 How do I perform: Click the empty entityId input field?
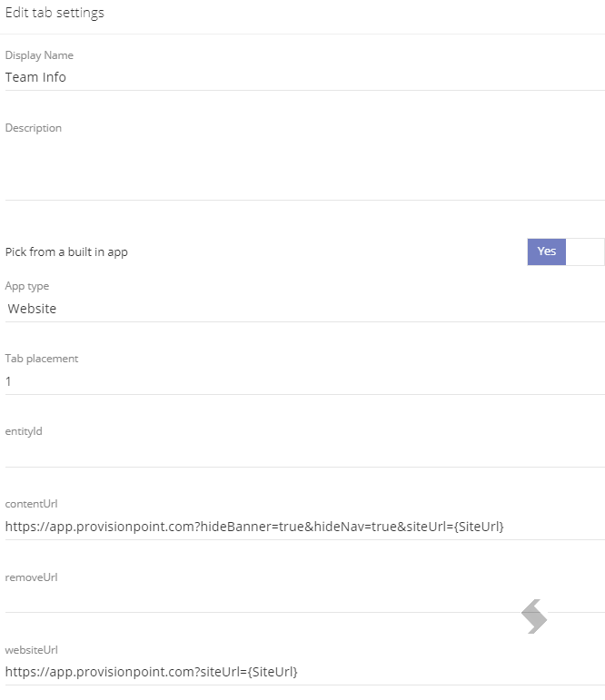coord(304,455)
